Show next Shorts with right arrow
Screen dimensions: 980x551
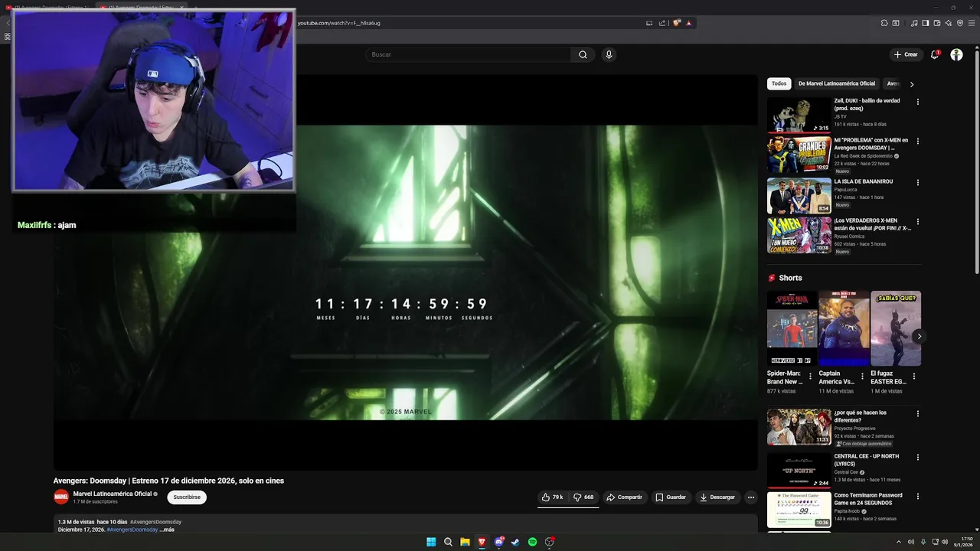919,336
